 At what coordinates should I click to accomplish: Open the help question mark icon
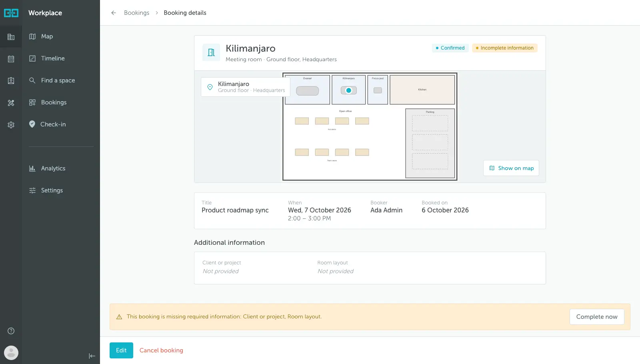click(11, 331)
